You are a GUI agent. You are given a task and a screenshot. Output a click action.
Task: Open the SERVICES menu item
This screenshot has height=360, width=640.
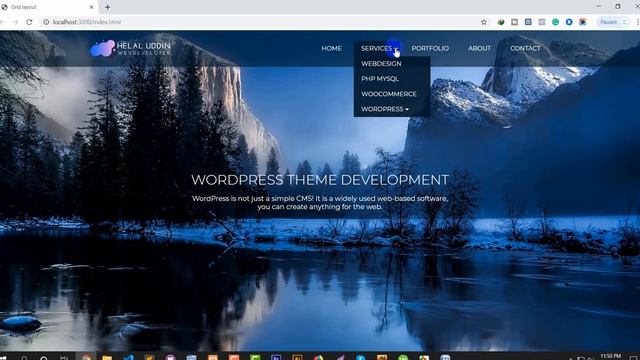click(376, 48)
